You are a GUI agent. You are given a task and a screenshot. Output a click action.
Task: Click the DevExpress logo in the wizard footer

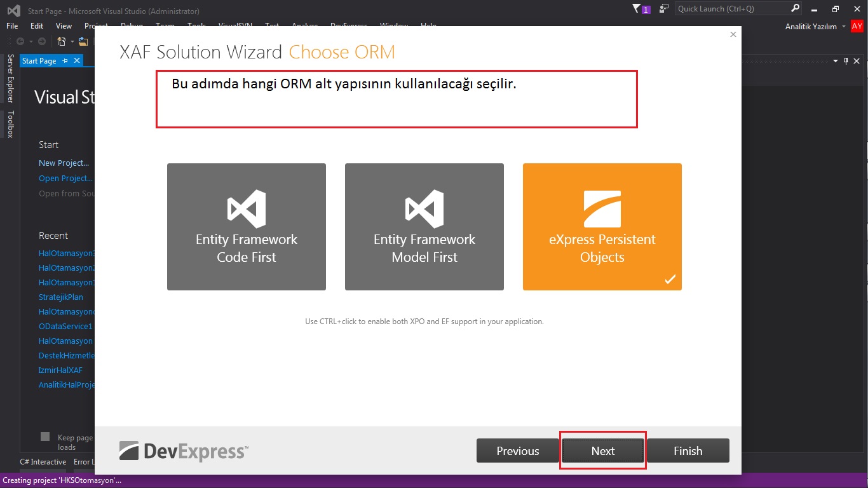pos(183,451)
